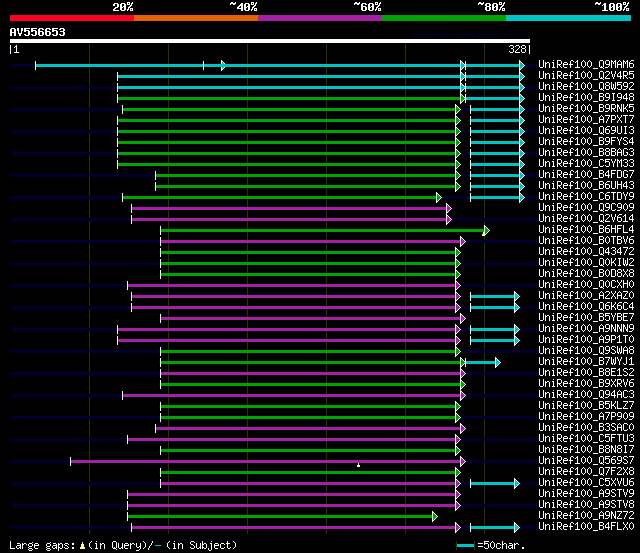This screenshot has width=640, height=553.
Task: Click the UniRef100_B9XRV6 label
Action: point(586,384)
